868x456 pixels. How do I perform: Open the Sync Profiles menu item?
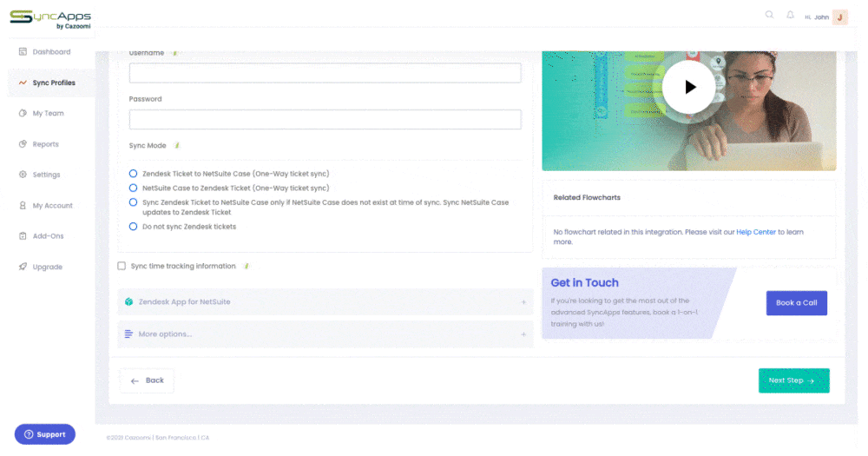click(x=54, y=83)
